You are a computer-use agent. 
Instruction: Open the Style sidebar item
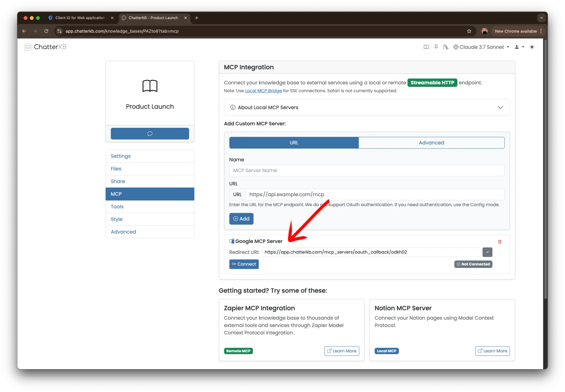click(150, 219)
